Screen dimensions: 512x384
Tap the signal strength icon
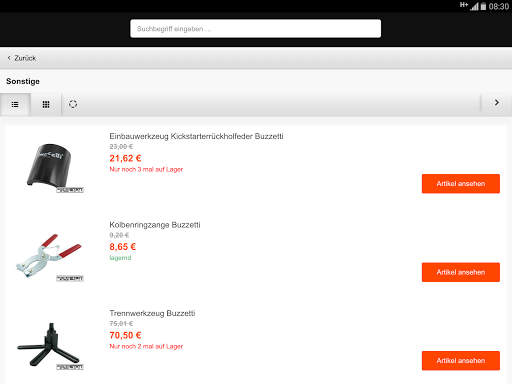474,6
